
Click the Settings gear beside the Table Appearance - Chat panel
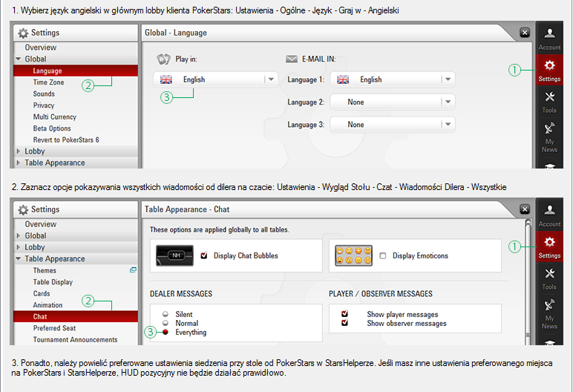click(x=549, y=246)
